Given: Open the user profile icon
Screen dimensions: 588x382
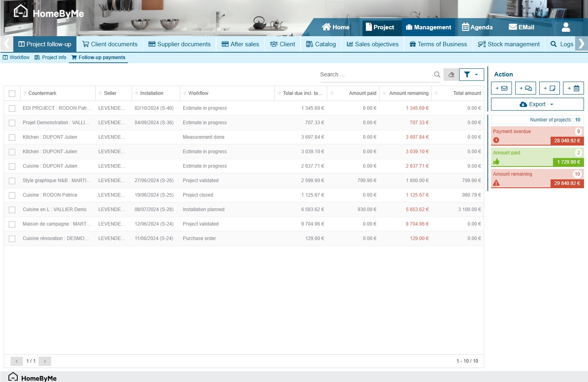Looking at the screenshot, I should [x=565, y=27].
